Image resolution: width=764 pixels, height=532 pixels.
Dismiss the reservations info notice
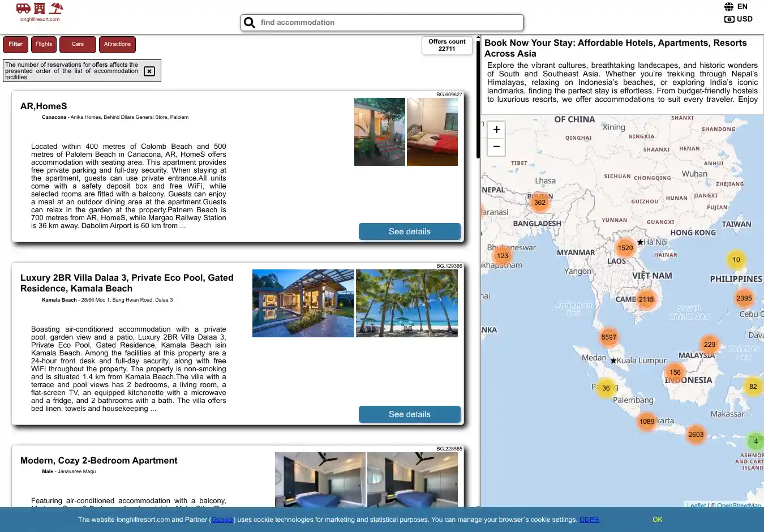click(149, 71)
